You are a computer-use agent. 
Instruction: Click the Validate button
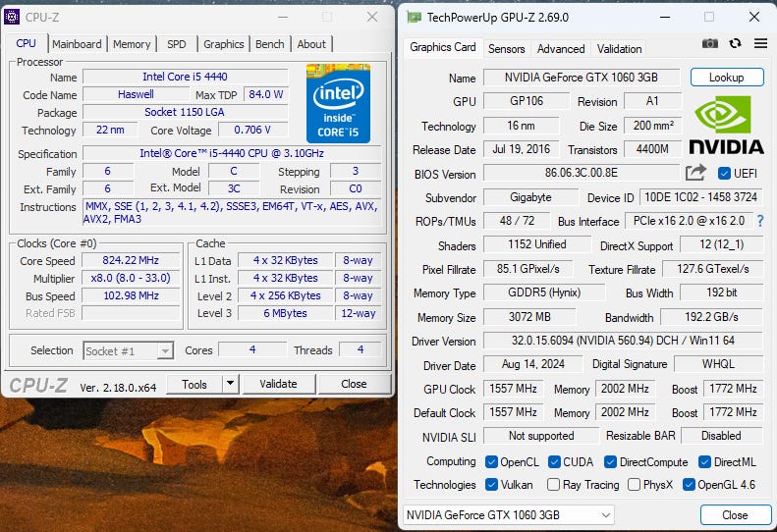pos(279,384)
